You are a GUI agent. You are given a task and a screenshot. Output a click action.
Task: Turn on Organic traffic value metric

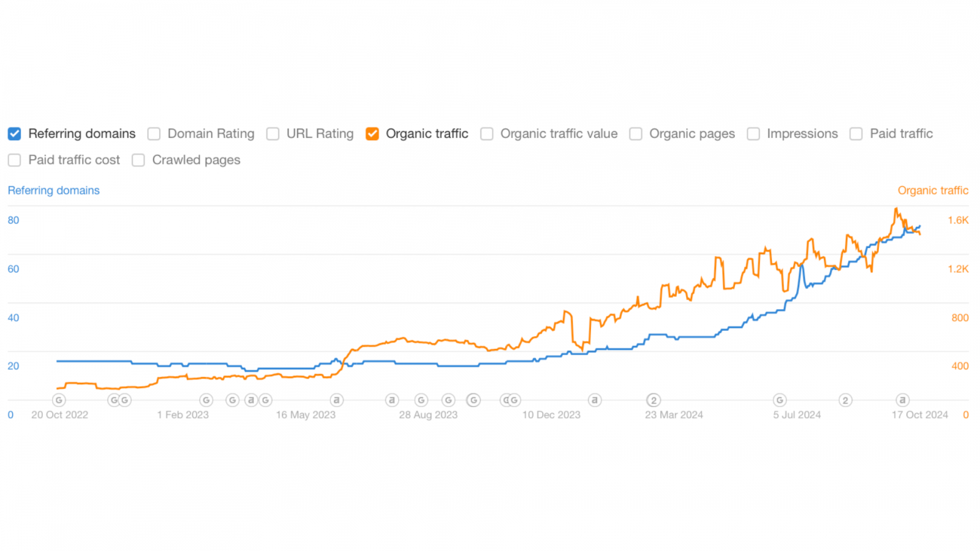[x=487, y=133]
